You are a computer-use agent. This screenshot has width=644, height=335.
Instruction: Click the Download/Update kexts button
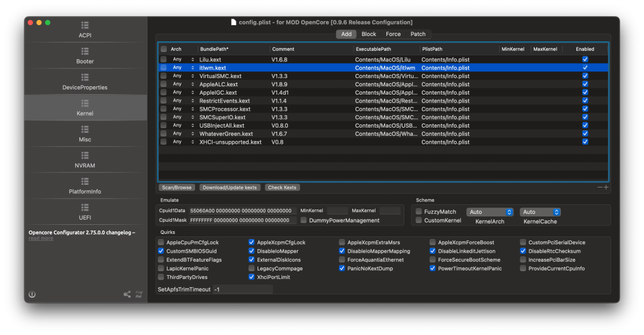pyautogui.click(x=230, y=187)
